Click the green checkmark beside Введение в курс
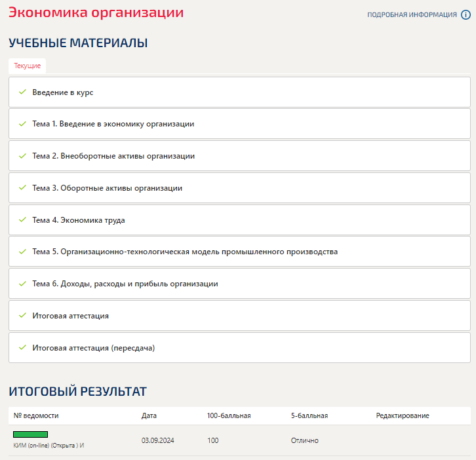 click(x=22, y=92)
